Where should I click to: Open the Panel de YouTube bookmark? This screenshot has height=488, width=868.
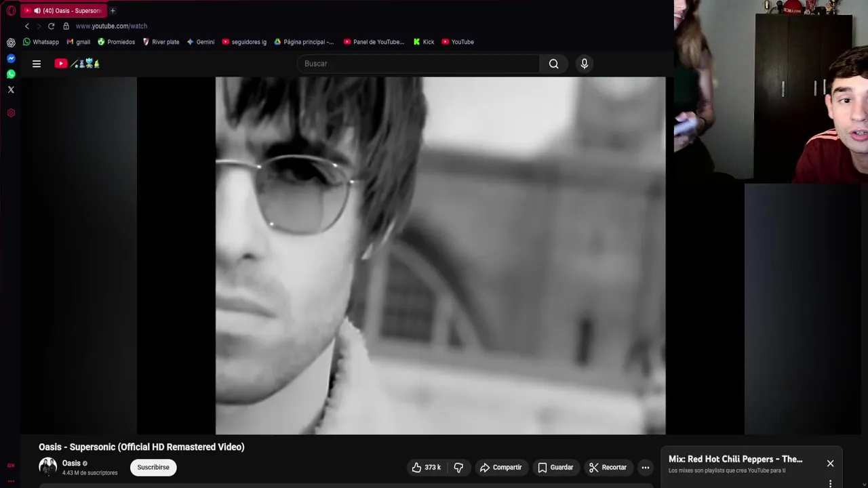[374, 42]
